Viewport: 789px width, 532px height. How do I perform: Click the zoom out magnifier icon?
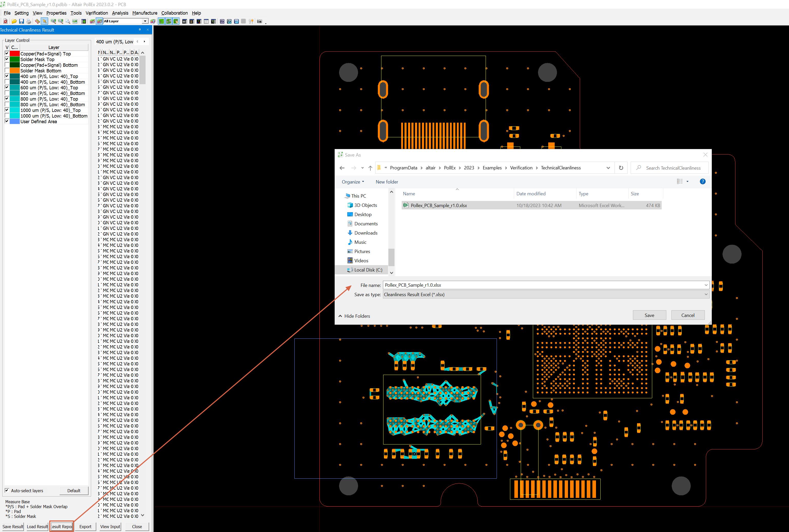(60, 21)
